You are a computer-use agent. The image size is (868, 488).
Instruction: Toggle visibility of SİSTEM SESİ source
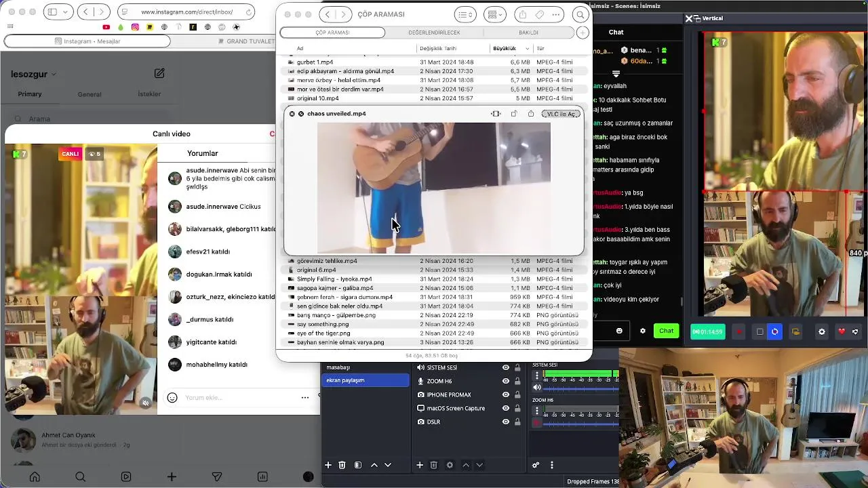click(x=505, y=367)
